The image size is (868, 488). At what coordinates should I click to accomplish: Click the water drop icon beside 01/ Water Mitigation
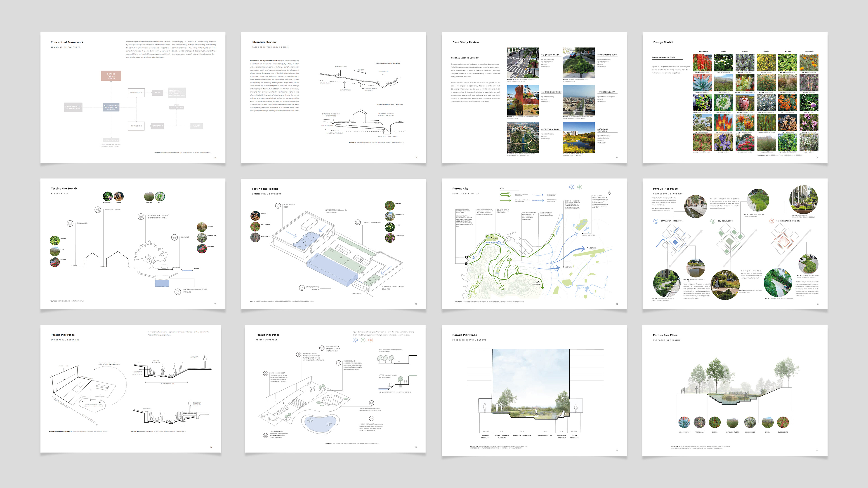(x=656, y=221)
